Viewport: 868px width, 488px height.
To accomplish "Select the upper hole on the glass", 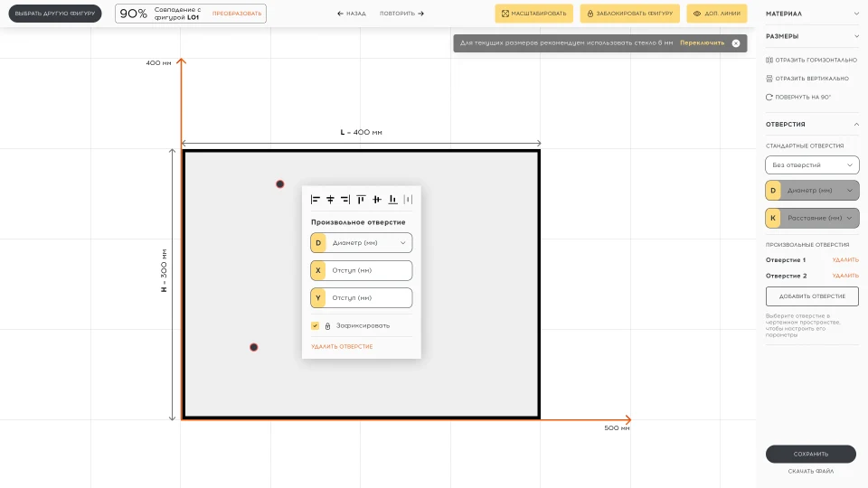I will 280,184.
